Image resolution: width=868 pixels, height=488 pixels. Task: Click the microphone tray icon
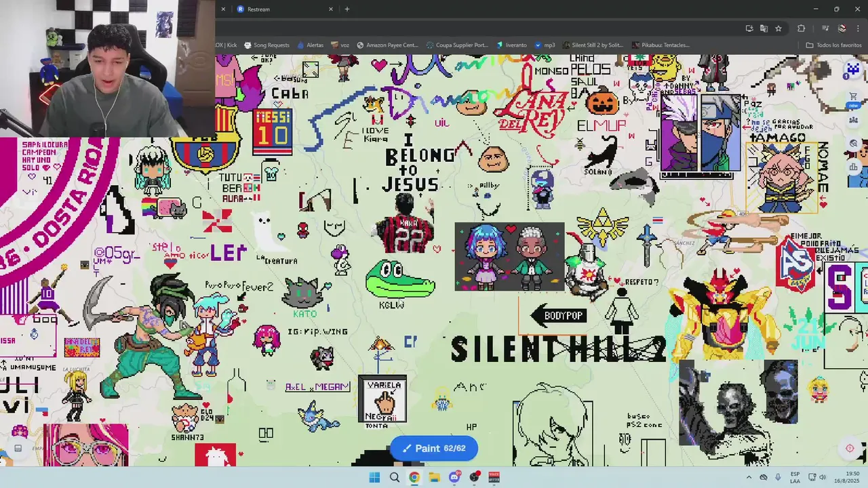(778, 477)
